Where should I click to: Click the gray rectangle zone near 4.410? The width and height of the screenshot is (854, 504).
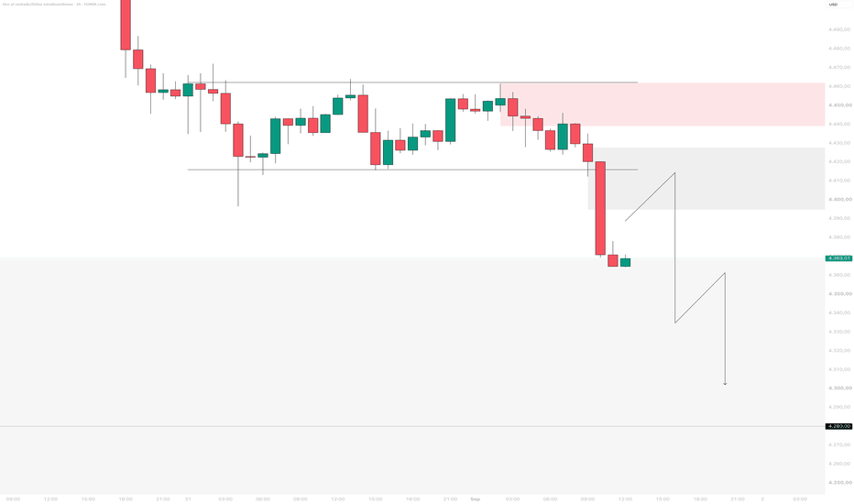pyautogui.click(x=706, y=179)
